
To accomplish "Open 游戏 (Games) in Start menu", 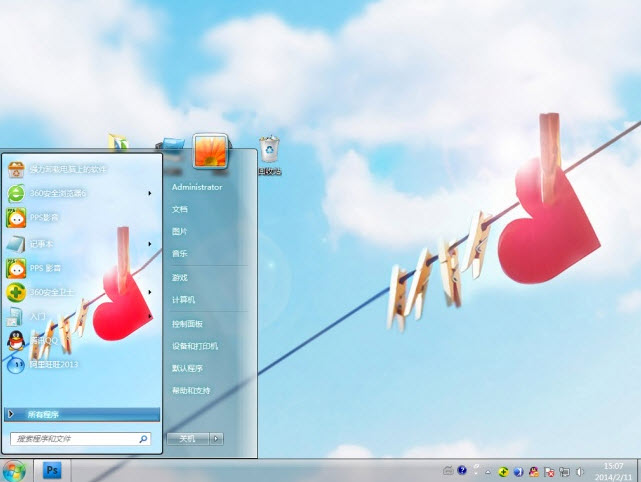I will click(179, 278).
